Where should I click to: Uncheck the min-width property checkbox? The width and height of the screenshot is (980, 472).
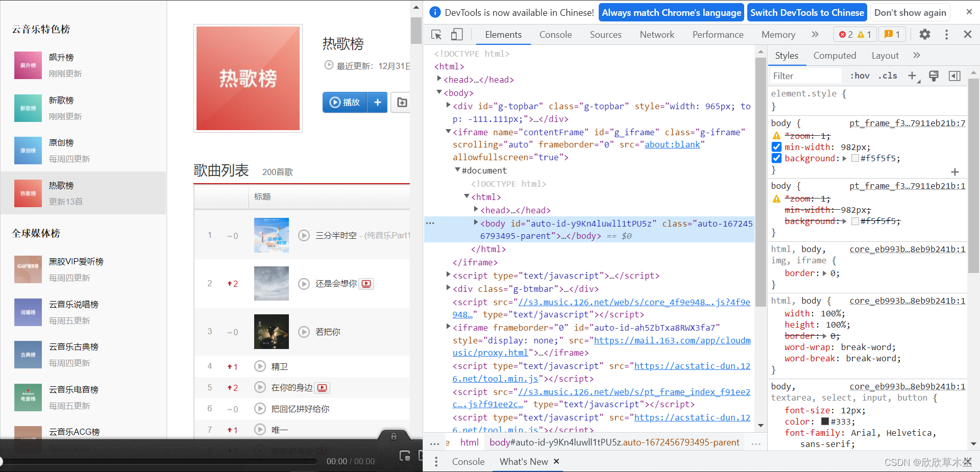coord(776,147)
